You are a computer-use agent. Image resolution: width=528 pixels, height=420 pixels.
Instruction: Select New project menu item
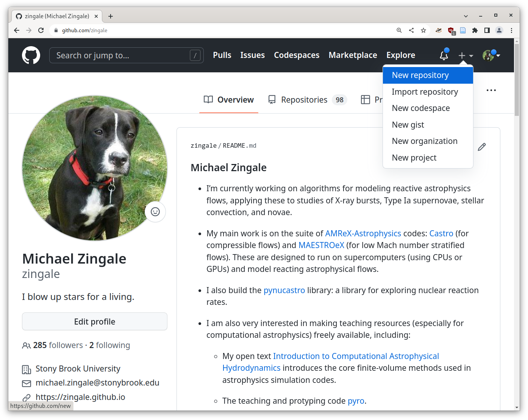tap(428, 158)
